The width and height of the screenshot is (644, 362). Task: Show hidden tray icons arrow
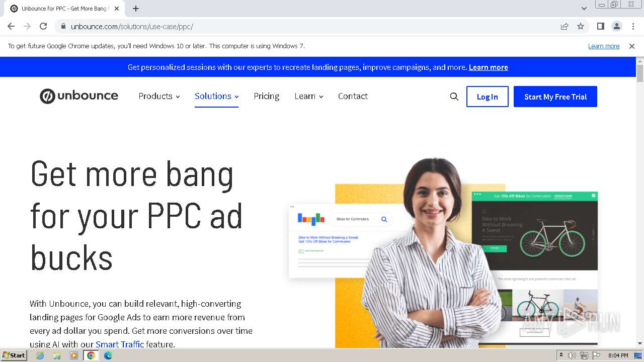(x=561, y=355)
